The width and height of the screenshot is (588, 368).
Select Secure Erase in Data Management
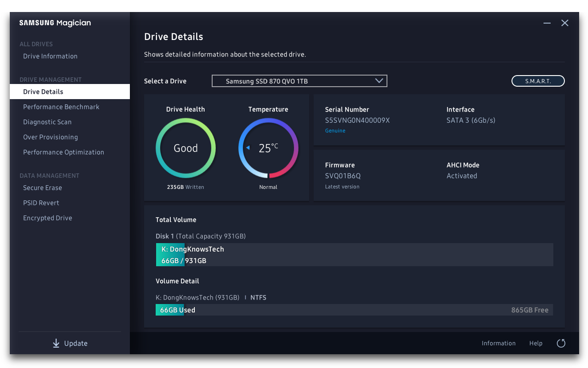click(43, 188)
